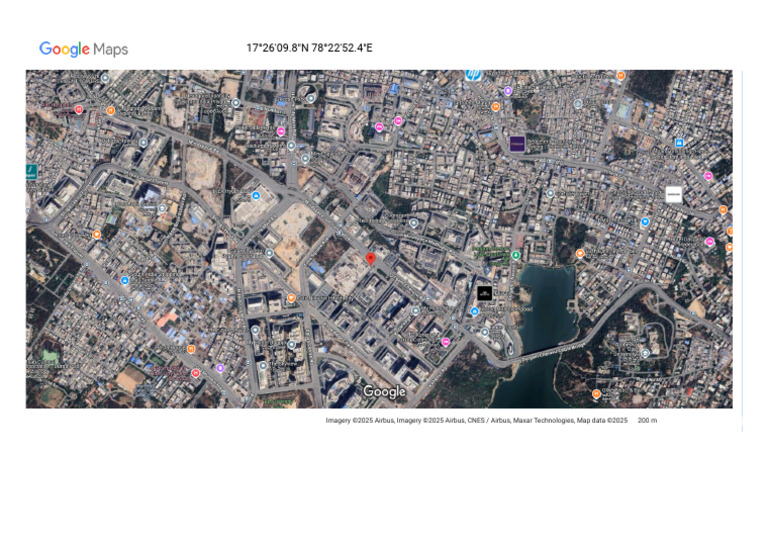Click the pink marker southwest of the lake bridge
768x543 pixels.
(x=445, y=342)
